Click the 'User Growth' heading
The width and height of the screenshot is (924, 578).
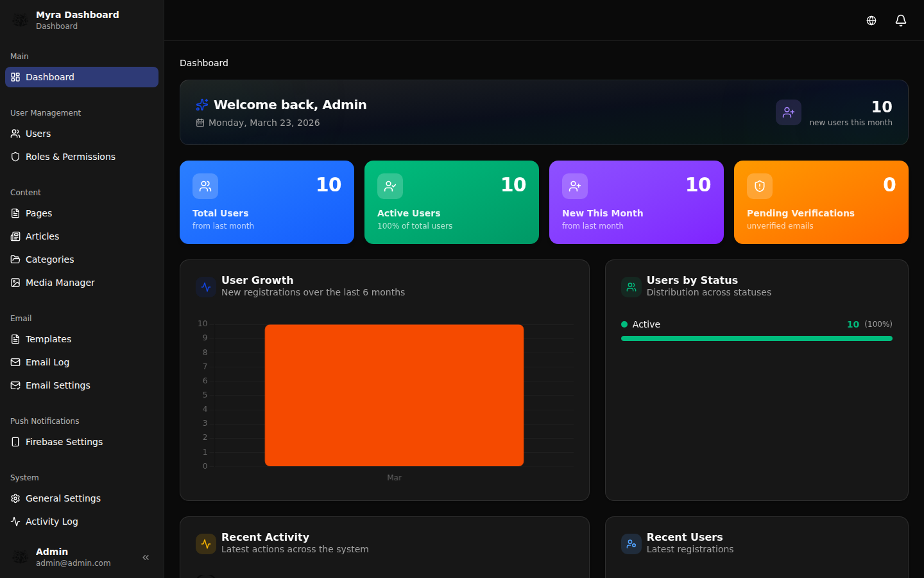pyautogui.click(x=257, y=280)
